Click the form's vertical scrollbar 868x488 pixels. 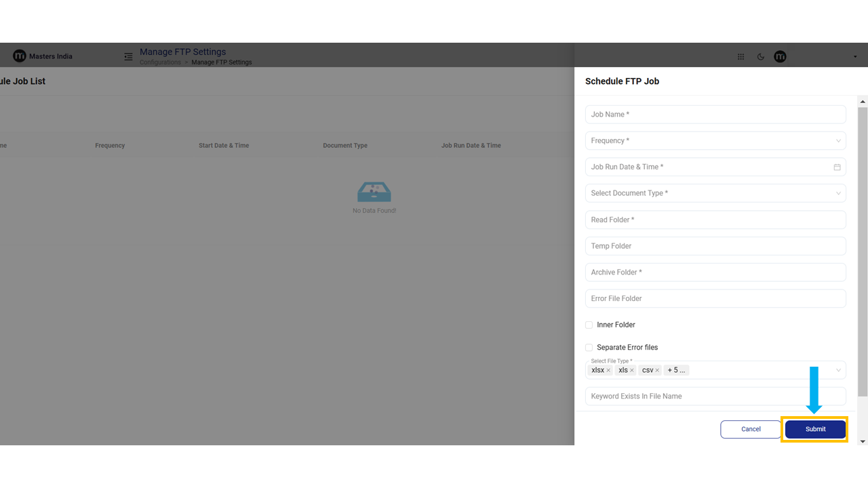coord(863,251)
